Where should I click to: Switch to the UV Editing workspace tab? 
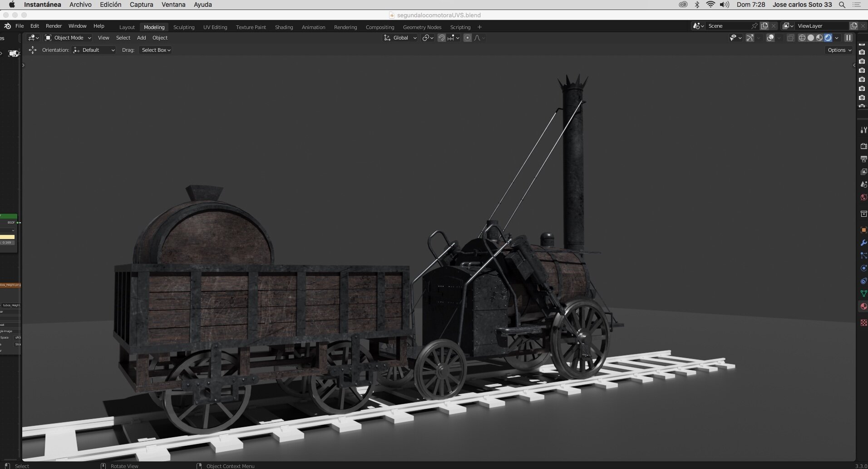point(215,27)
